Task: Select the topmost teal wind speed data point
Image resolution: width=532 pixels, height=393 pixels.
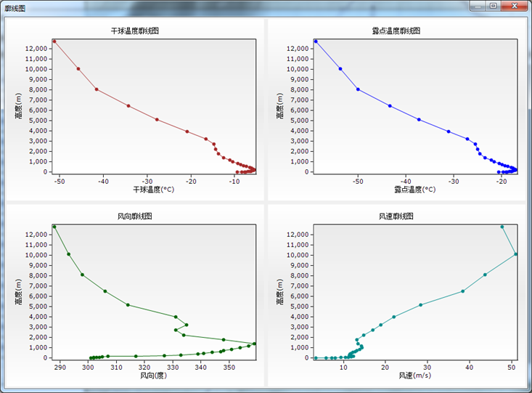Action: (502, 227)
